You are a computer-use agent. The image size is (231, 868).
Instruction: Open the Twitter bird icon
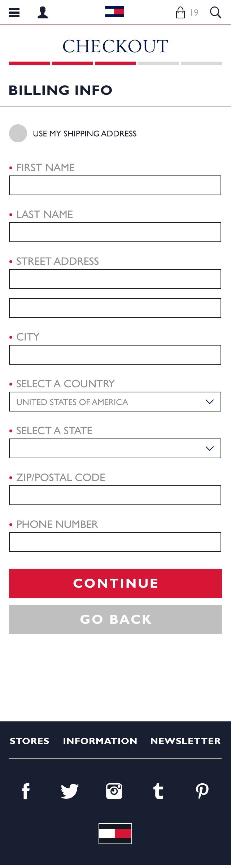70,791
